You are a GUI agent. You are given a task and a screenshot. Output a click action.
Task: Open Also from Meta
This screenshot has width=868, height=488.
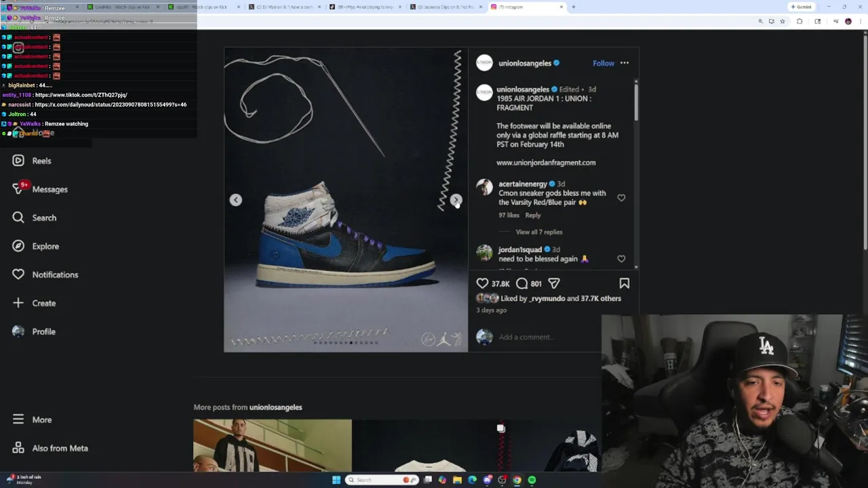[50, 448]
